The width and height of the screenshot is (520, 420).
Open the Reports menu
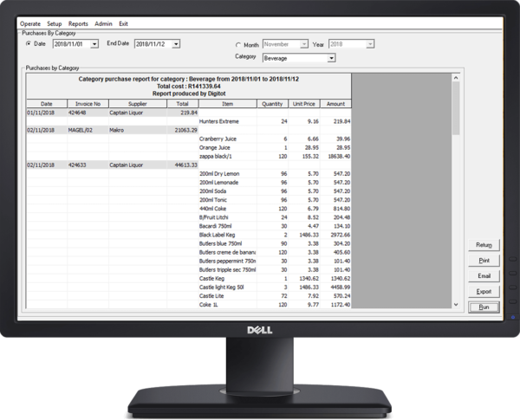tap(78, 24)
